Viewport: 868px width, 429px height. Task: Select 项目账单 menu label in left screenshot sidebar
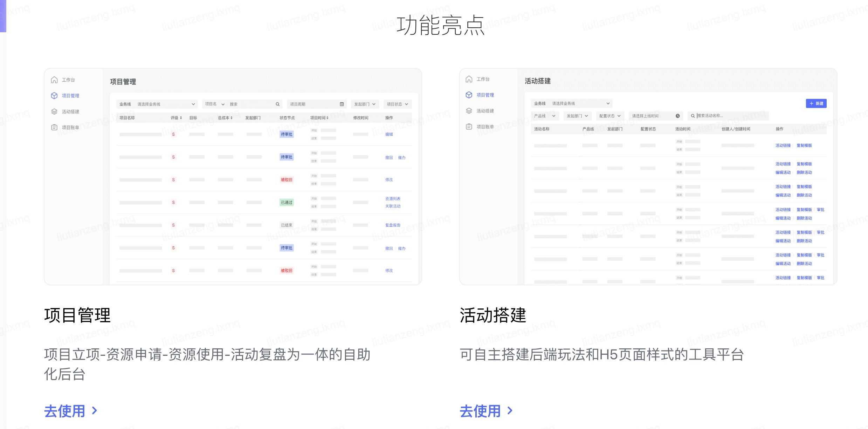70,127
